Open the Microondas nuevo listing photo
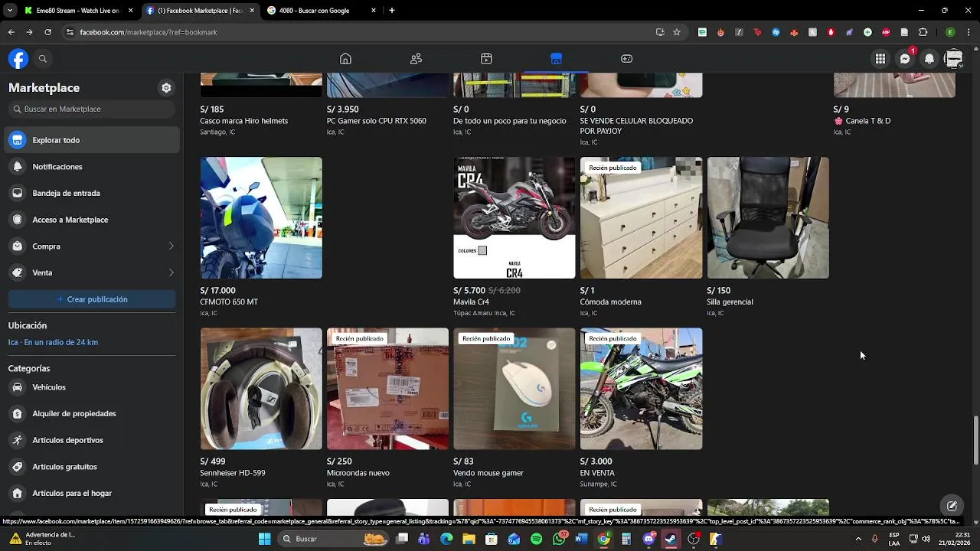980x551 pixels. (x=387, y=389)
